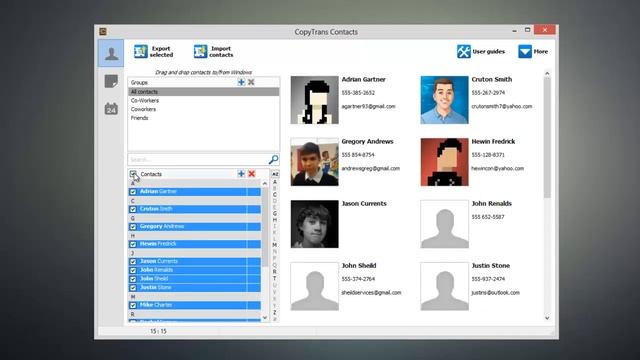
Task: Click the Export selected icon
Action: point(141,51)
